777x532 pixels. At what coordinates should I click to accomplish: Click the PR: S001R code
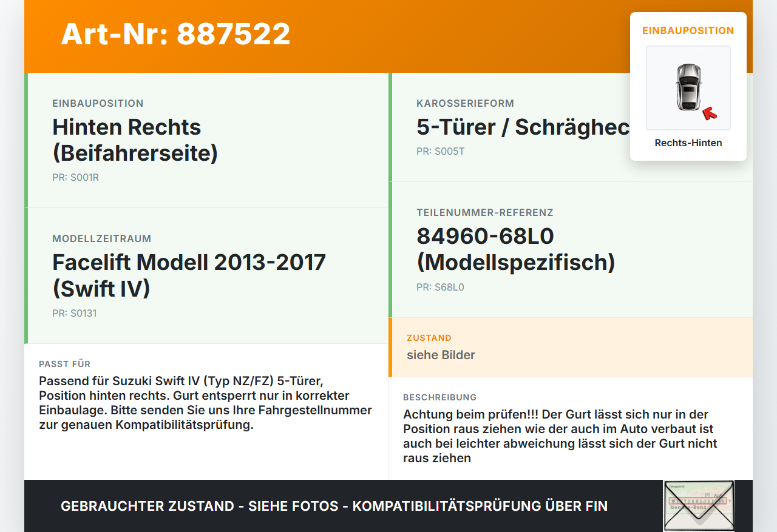[75, 178]
